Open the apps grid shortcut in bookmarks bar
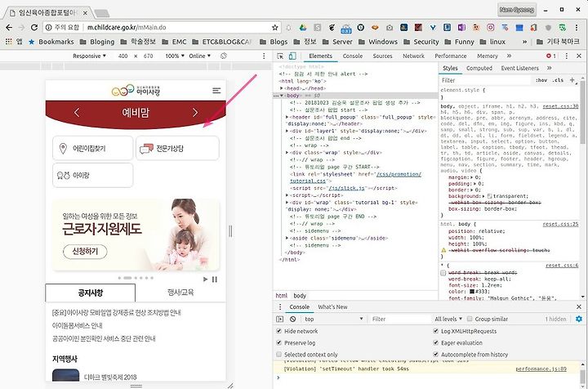Screen dimensions: 588x389 tap(9, 42)
